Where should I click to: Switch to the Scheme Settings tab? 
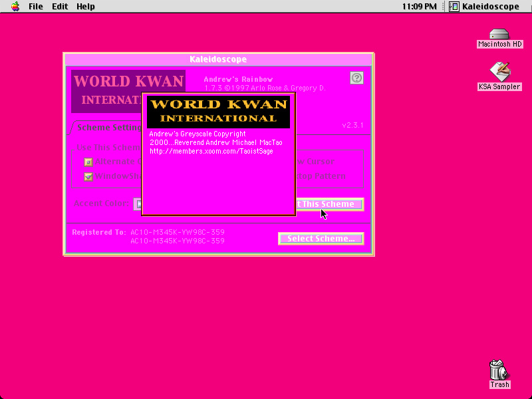click(x=109, y=128)
